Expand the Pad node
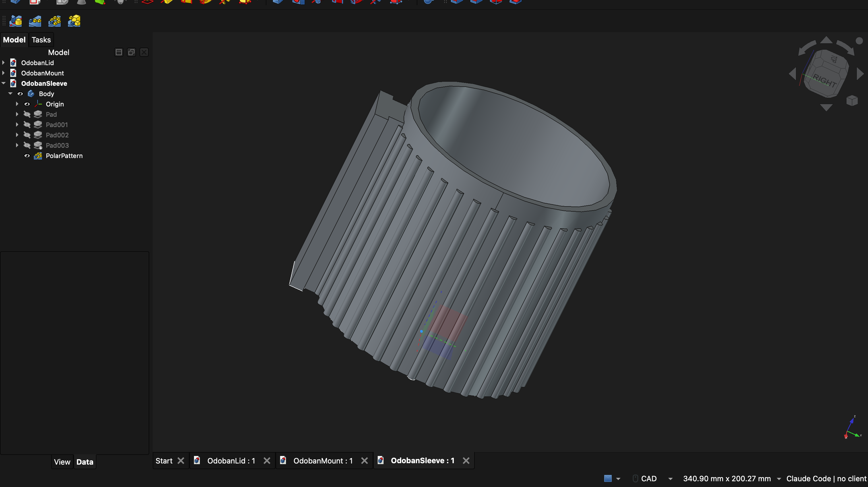Image resolution: width=868 pixels, height=487 pixels. coord(17,114)
